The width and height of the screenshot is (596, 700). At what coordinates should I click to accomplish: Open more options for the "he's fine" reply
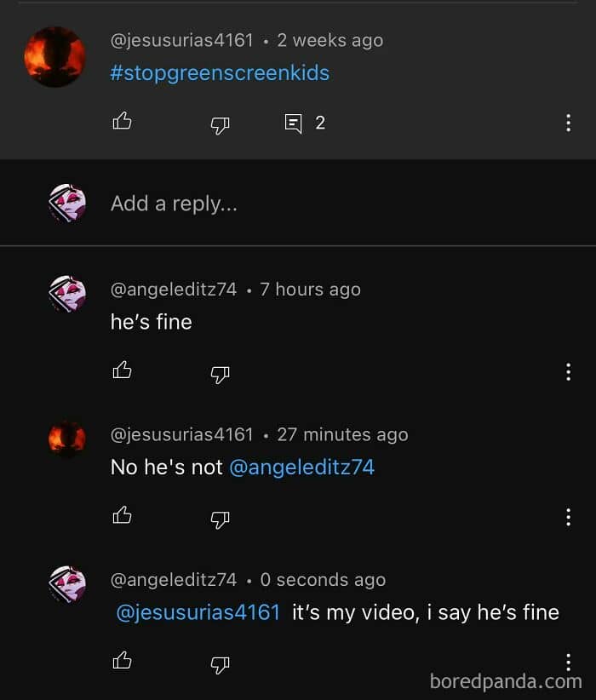(x=568, y=372)
